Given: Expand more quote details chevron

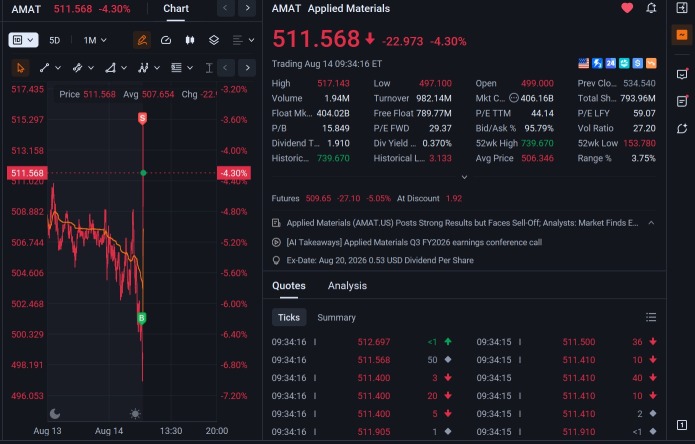Looking at the screenshot, I should [x=464, y=177].
